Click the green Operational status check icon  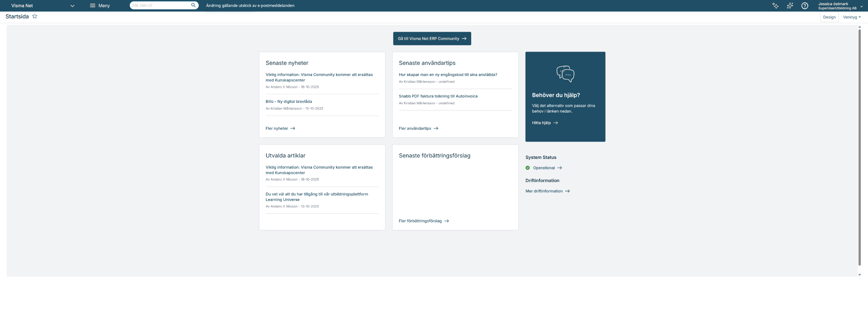(528, 168)
